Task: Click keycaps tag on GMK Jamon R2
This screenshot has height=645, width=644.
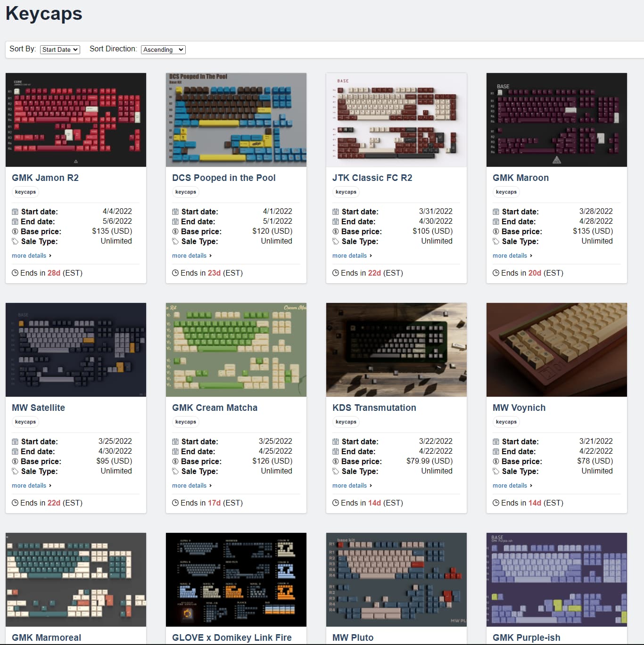Action: coord(25,192)
